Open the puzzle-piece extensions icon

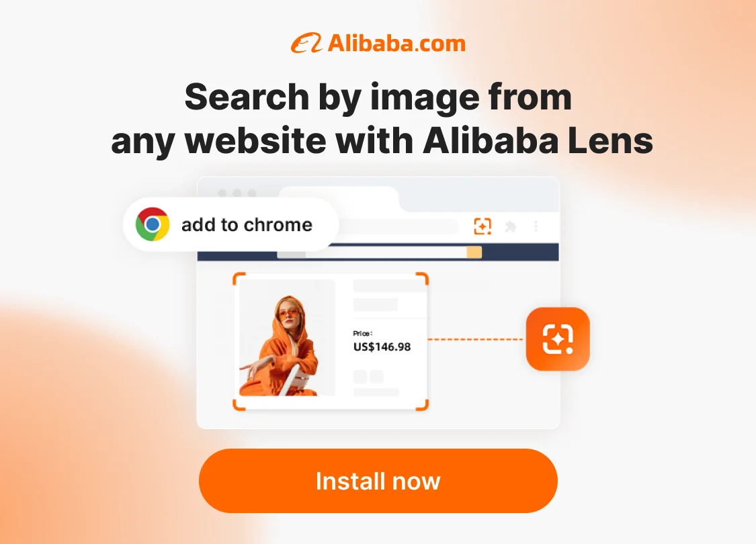coord(511,226)
